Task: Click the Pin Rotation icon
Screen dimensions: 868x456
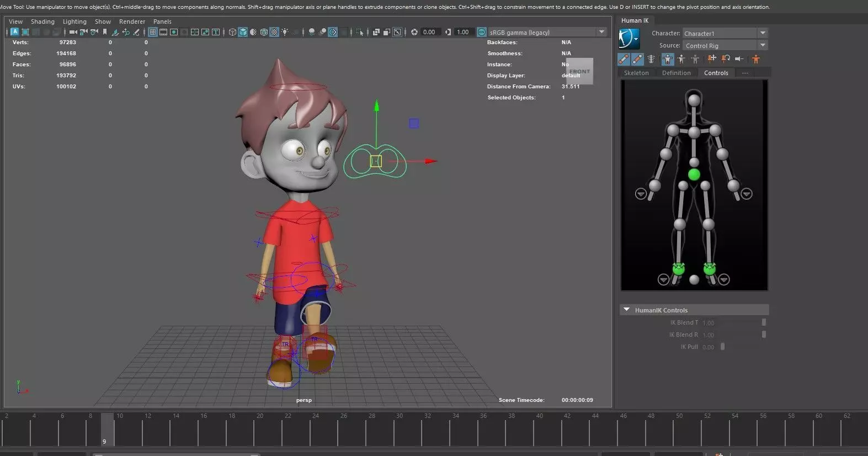Action: [x=726, y=59]
